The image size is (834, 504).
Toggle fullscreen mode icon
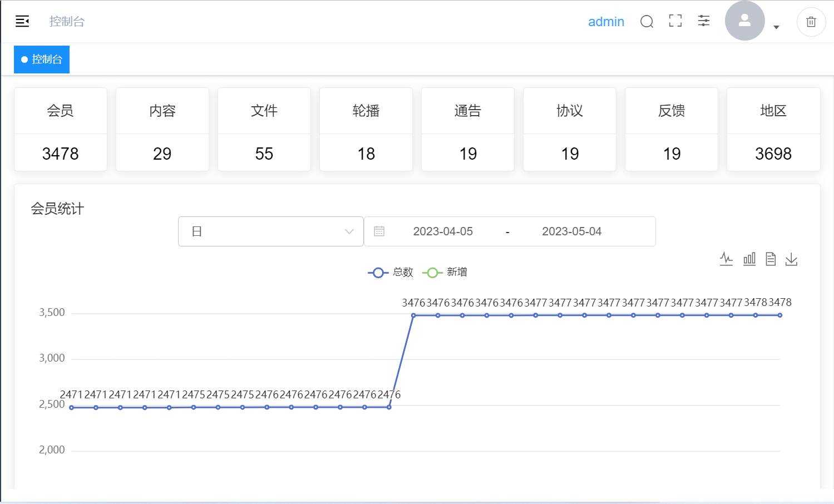(x=675, y=21)
